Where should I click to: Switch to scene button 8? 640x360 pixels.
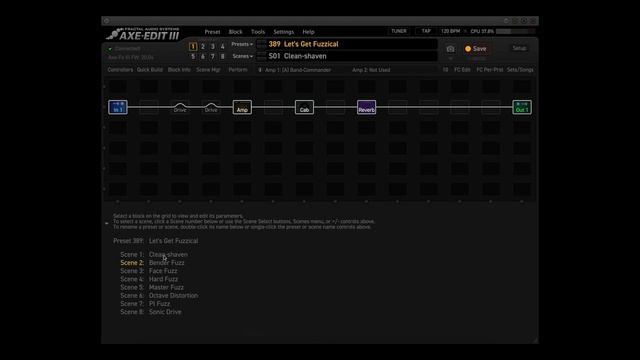pyautogui.click(x=222, y=56)
